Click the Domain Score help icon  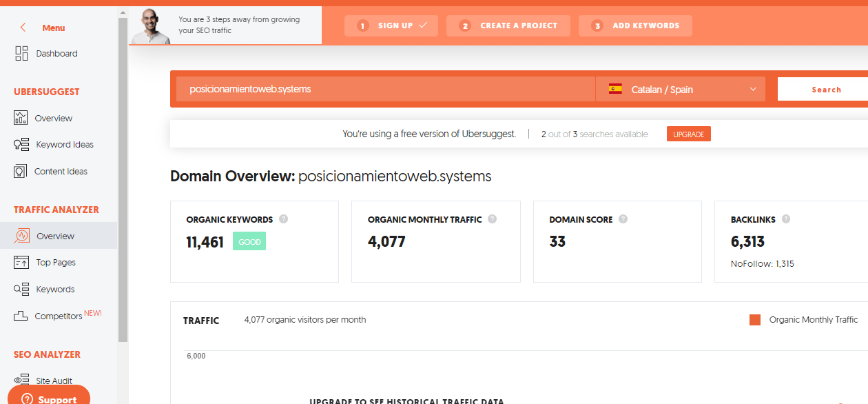tap(623, 219)
